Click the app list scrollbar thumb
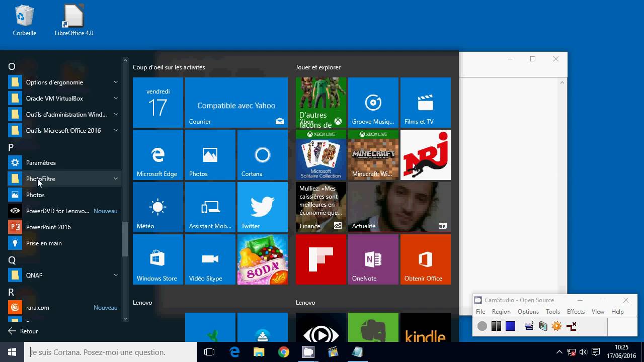The height and width of the screenshot is (362, 644). pyautogui.click(x=125, y=239)
